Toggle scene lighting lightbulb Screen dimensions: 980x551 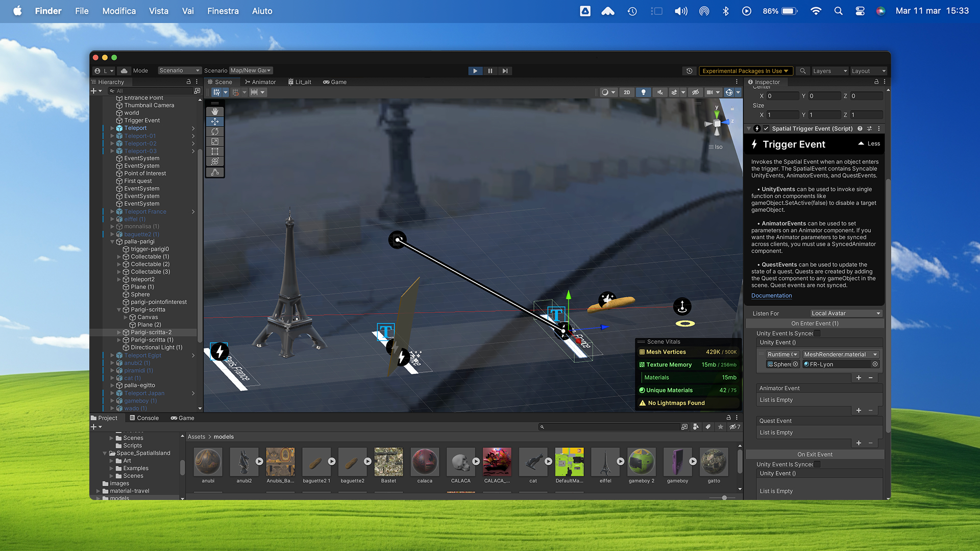point(644,92)
